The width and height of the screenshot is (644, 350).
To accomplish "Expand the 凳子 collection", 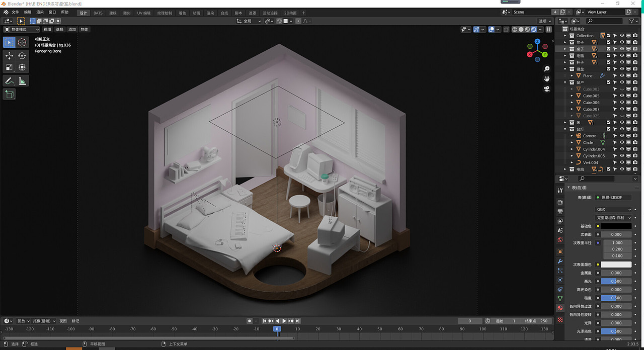I will [x=566, y=42].
